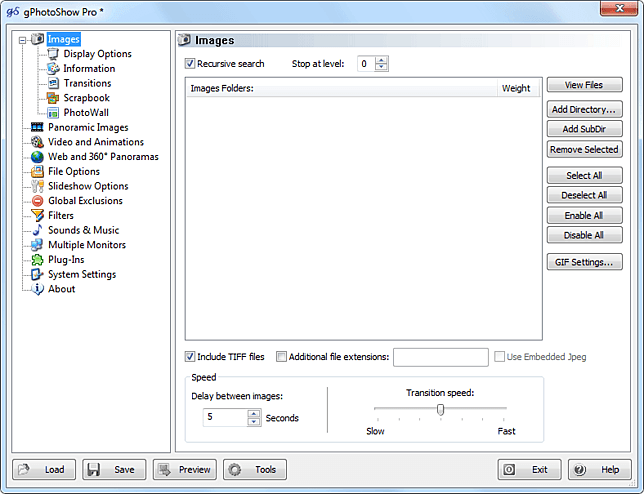Click the Slideshow Options tools icon

point(37,186)
